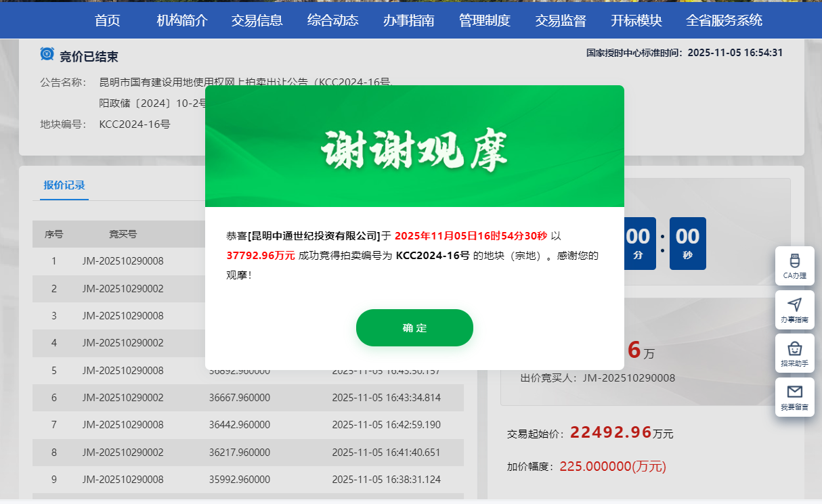Select the 序号 column header
The image size is (822, 504).
[54, 234]
